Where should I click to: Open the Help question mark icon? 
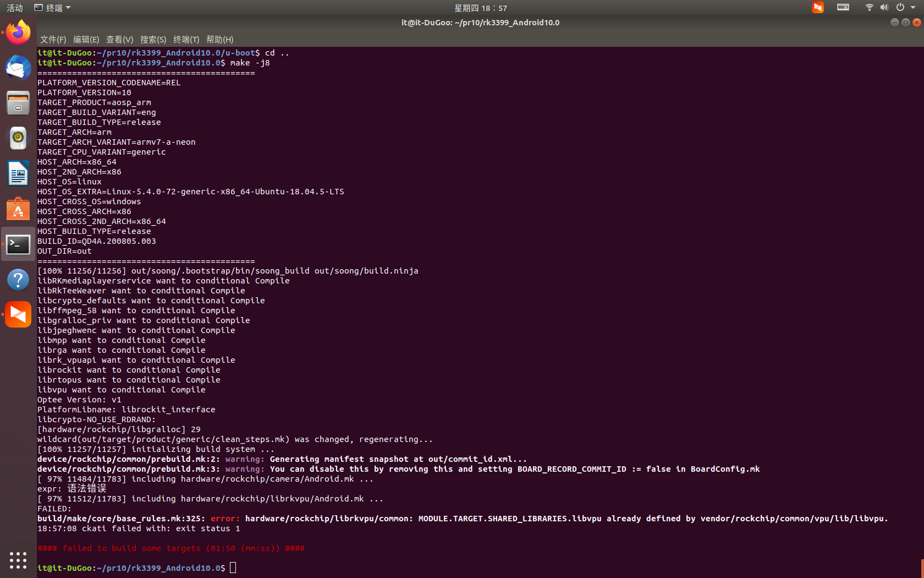click(x=18, y=279)
